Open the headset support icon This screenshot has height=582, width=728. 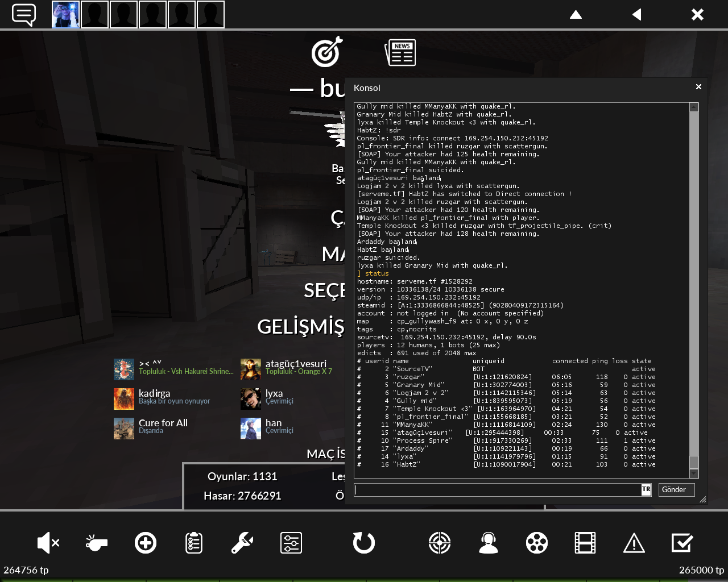click(489, 543)
